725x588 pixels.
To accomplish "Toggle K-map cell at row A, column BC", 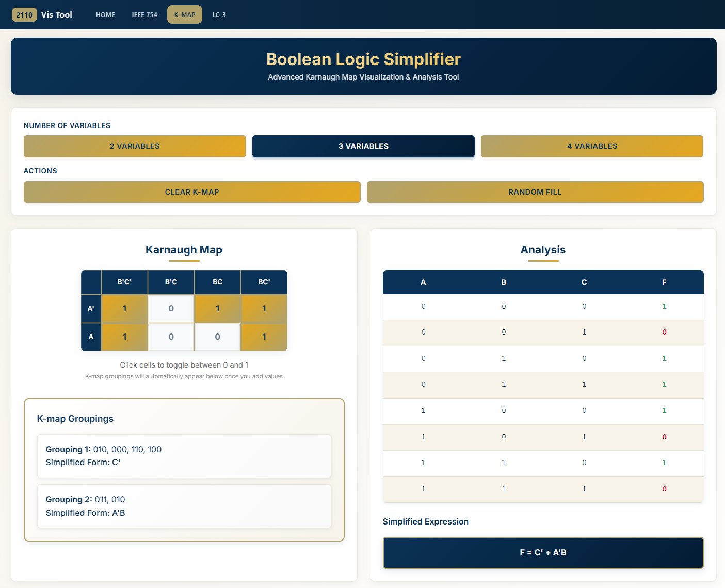I will pos(217,337).
